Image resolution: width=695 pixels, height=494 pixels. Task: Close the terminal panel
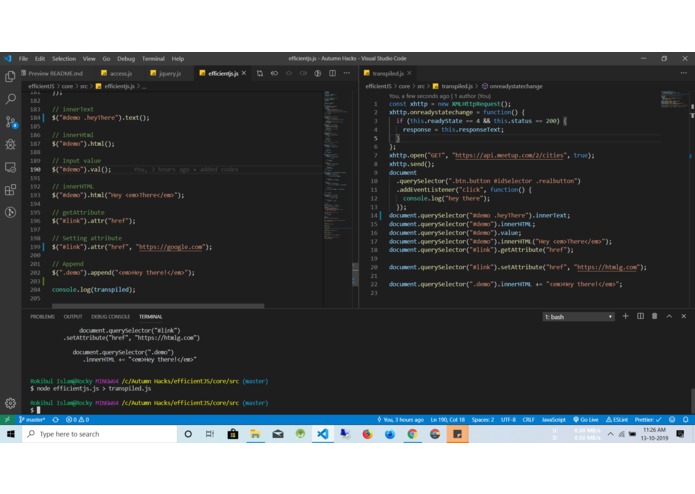pos(683,316)
